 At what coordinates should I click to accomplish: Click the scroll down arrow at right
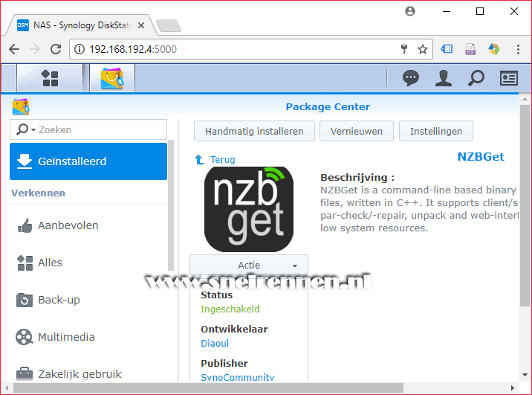pos(525,375)
